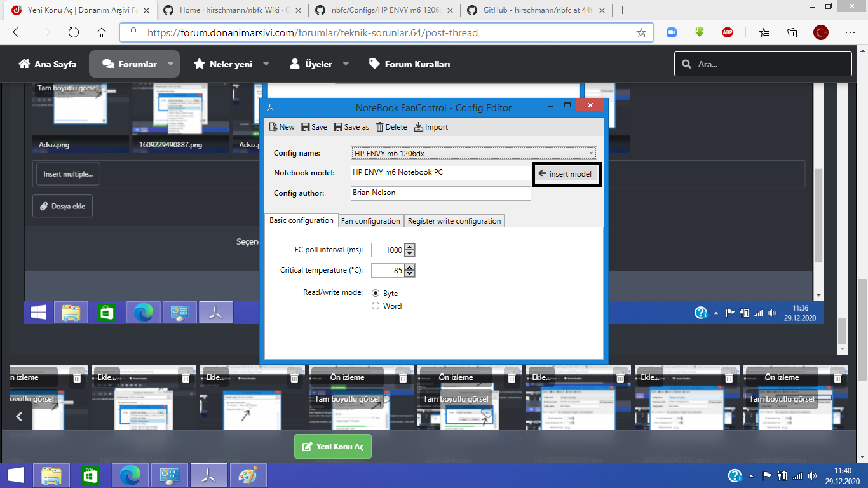Open the Windows Start menu

pyautogui.click(x=15, y=475)
